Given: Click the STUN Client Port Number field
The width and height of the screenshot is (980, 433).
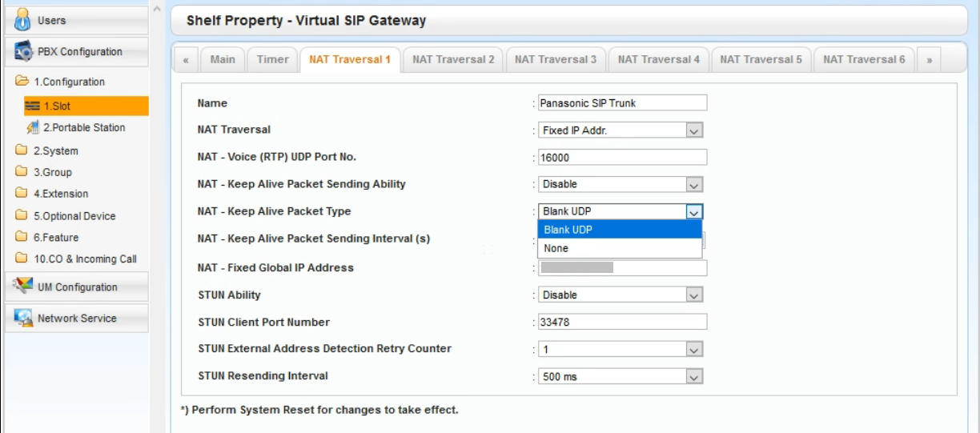Looking at the screenshot, I should (x=622, y=322).
